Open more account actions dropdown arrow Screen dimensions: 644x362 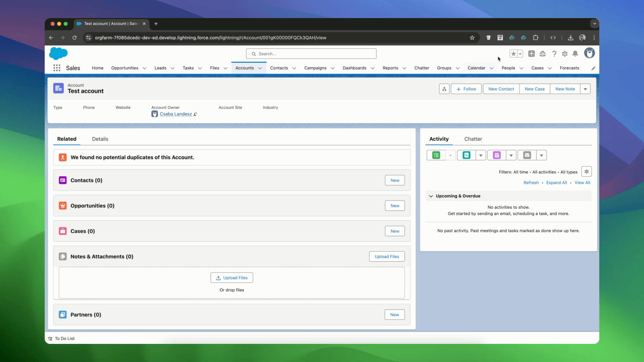(x=585, y=89)
